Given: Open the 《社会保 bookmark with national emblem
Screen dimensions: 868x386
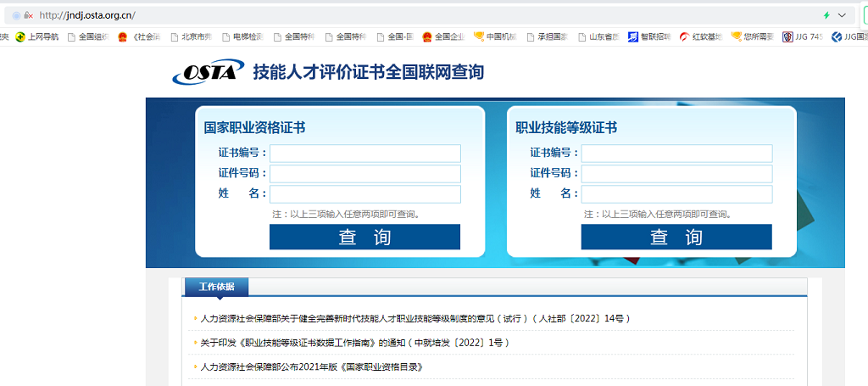Looking at the screenshot, I should 139,37.
